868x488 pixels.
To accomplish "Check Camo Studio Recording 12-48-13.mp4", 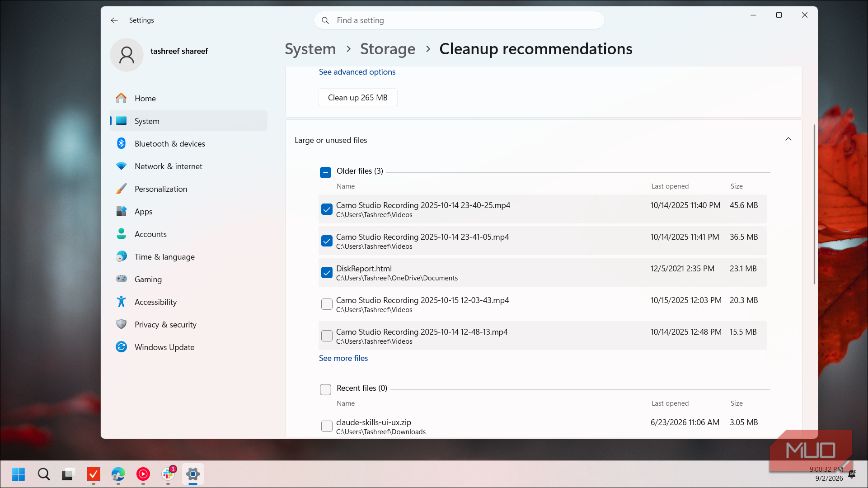I will (x=327, y=336).
